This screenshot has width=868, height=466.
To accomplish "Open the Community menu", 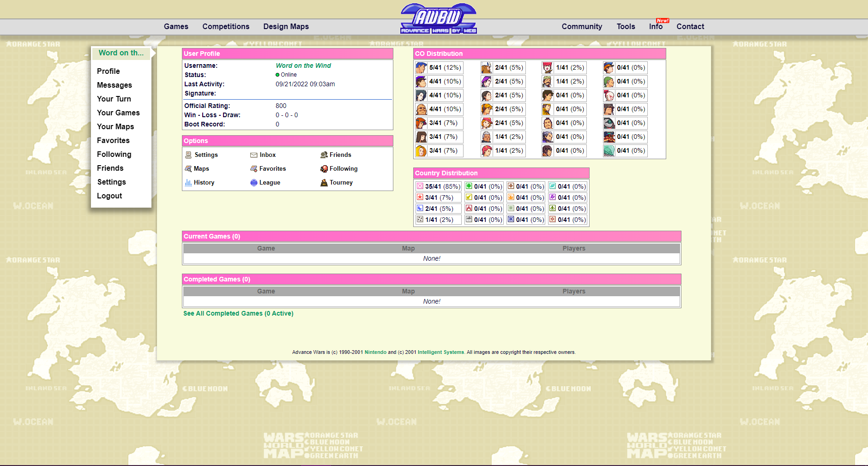I will coord(582,27).
